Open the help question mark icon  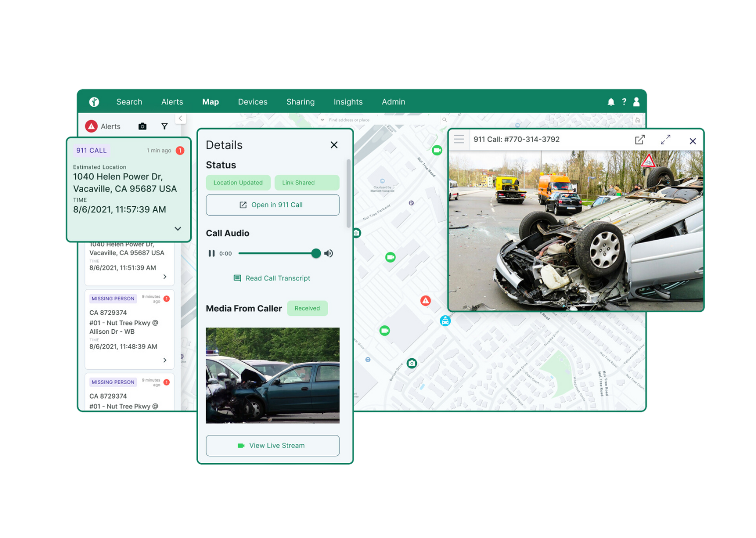[624, 102]
